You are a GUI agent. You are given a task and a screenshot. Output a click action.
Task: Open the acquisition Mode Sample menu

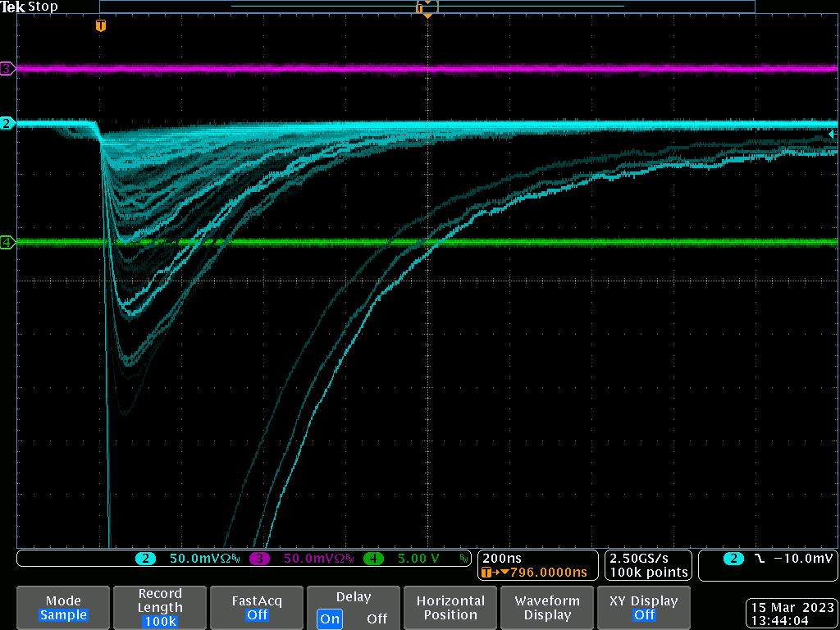(63, 608)
